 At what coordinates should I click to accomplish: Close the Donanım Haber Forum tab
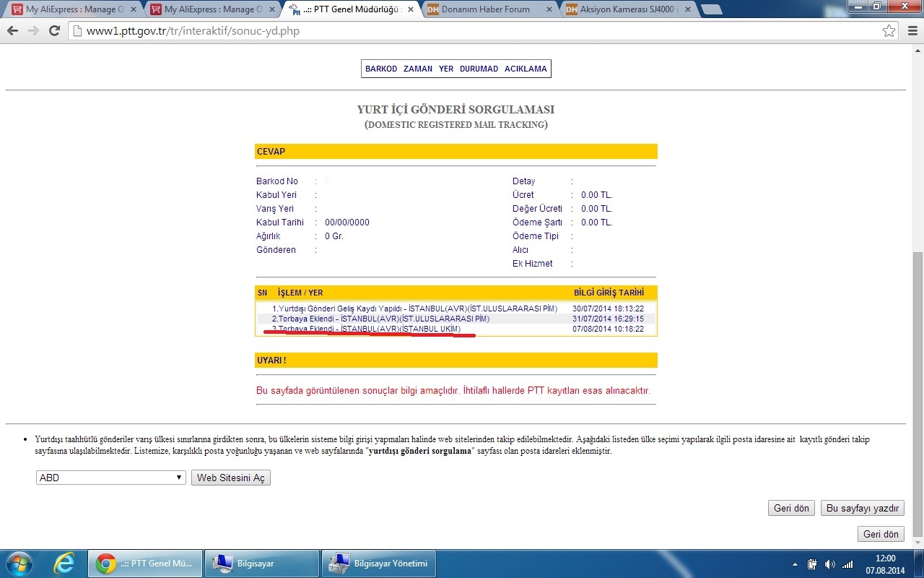click(550, 9)
